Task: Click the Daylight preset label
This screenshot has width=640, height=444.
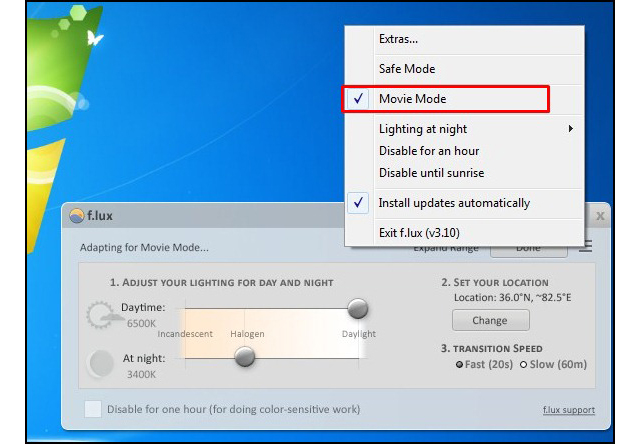Action: click(x=359, y=334)
